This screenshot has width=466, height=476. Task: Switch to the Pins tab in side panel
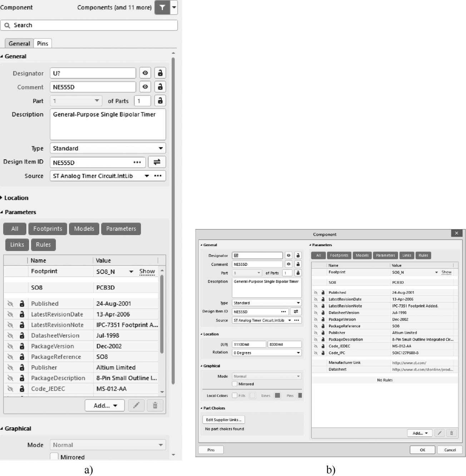(x=43, y=44)
